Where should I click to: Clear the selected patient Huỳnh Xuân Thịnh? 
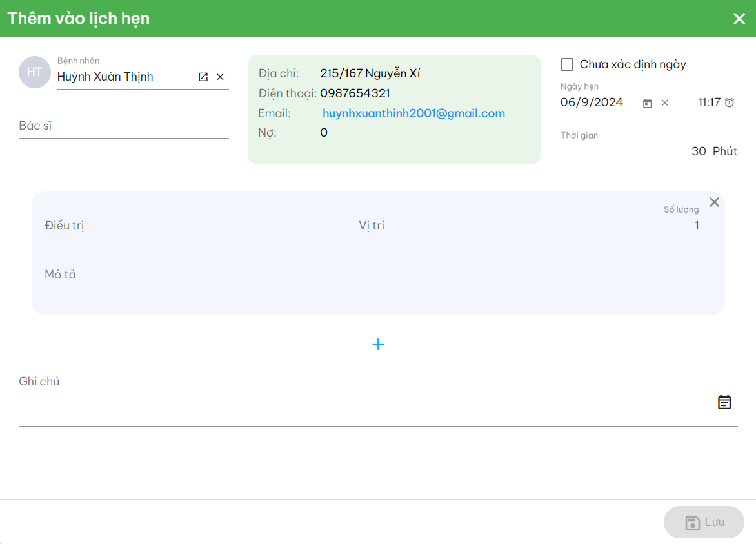click(x=220, y=77)
